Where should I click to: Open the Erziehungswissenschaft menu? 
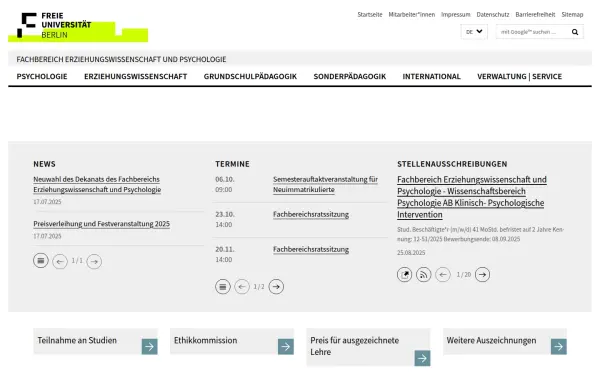click(135, 77)
